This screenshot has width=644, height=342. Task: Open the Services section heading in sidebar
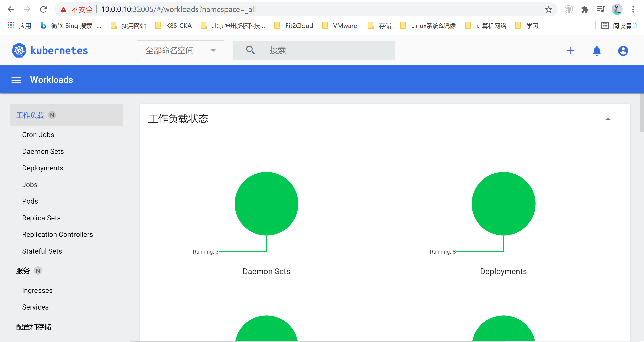tap(23, 271)
